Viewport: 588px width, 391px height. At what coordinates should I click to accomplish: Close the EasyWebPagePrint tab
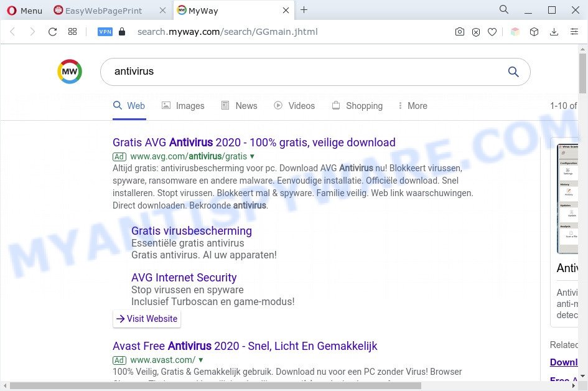(163, 11)
